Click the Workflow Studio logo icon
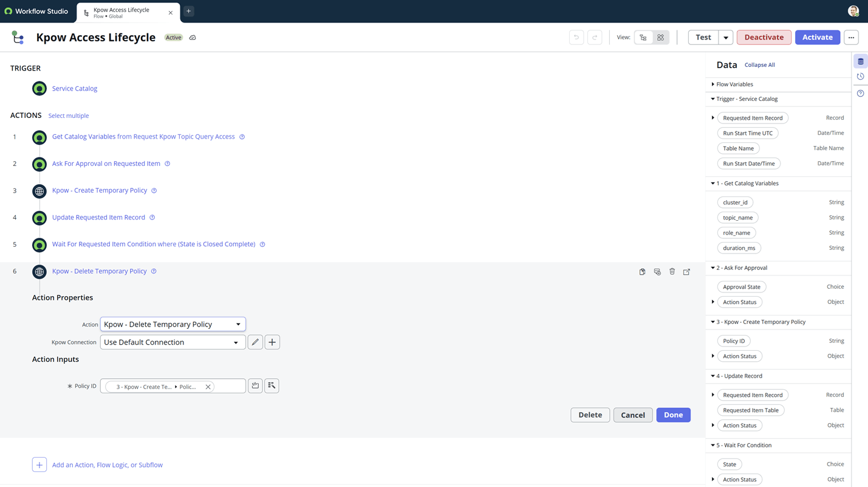Screen dimensions: 868x487 click(x=9, y=11)
